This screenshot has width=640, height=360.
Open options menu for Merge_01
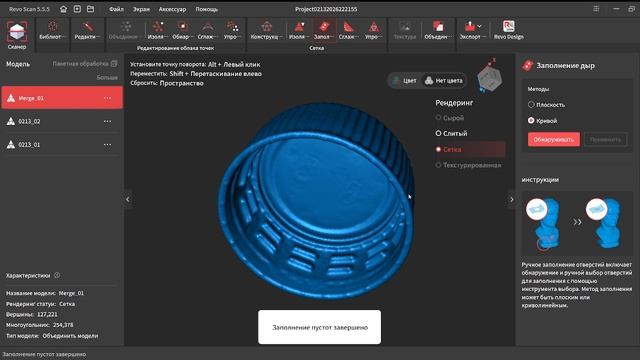click(x=107, y=98)
